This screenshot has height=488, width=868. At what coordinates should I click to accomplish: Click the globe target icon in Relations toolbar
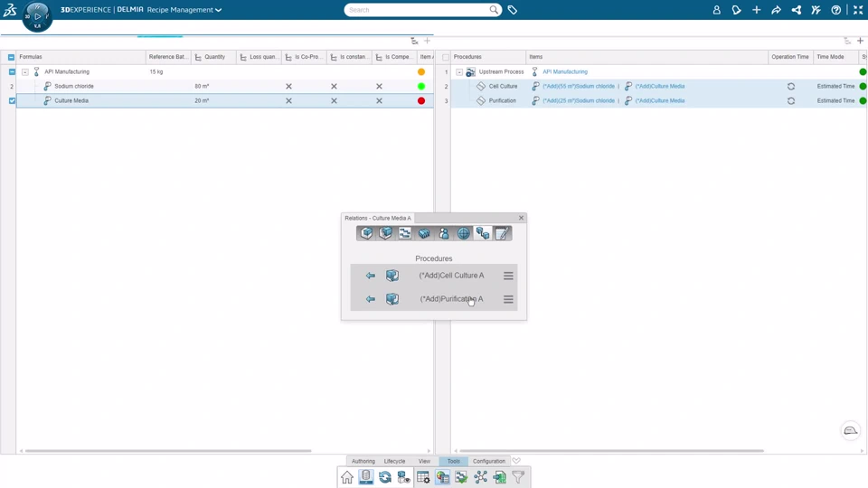click(463, 233)
